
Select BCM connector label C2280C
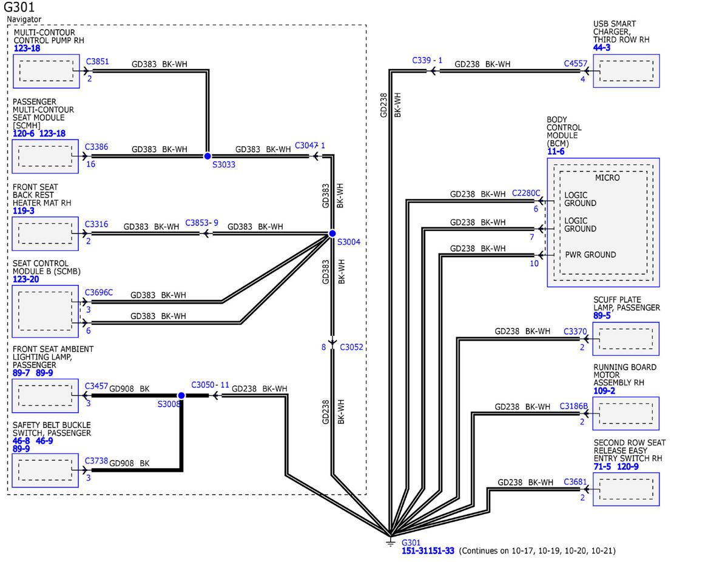click(526, 193)
